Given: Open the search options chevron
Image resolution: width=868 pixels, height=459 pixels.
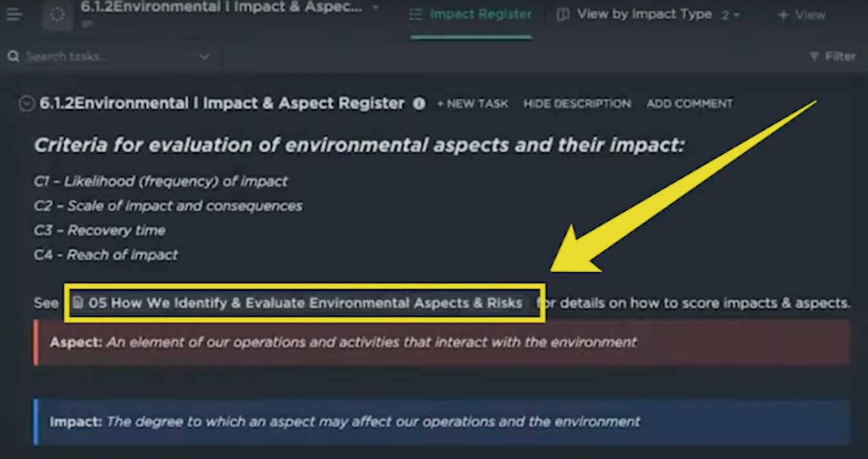Looking at the screenshot, I should point(205,57).
